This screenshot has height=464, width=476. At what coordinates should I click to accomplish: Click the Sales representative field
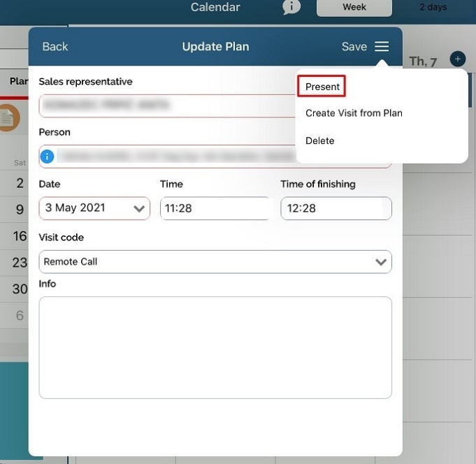tap(168, 106)
